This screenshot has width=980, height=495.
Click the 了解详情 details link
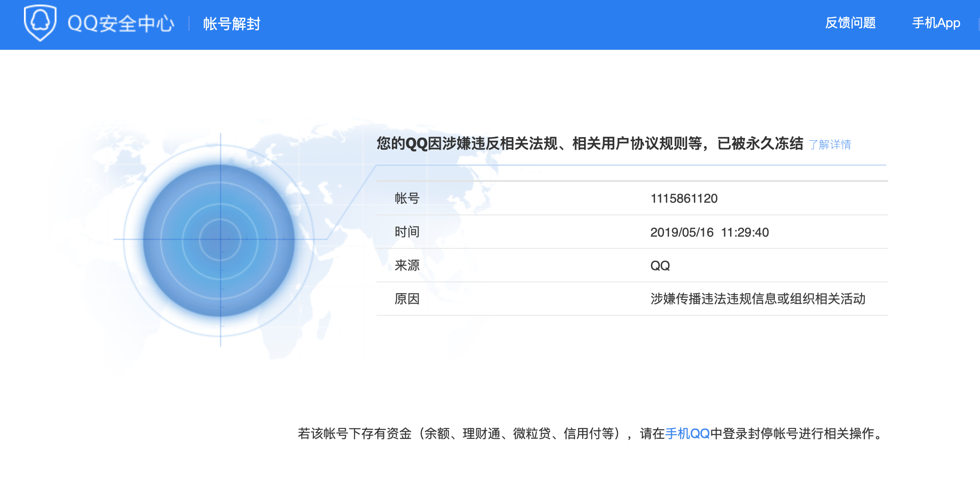(x=830, y=144)
